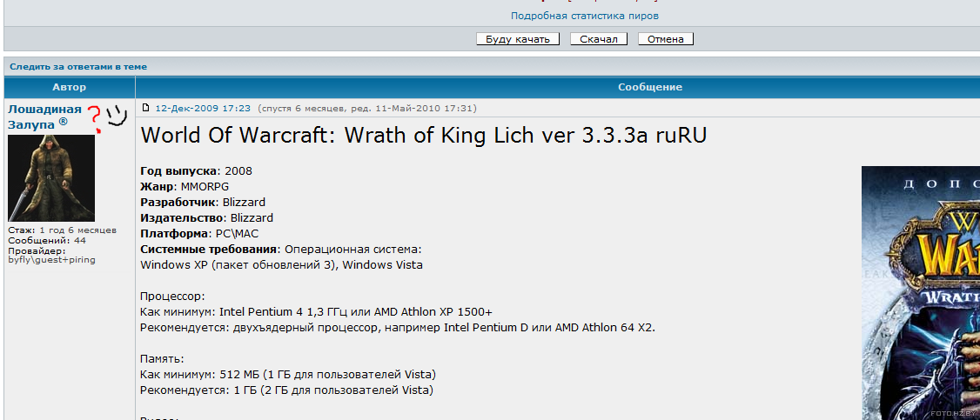The width and height of the screenshot is (980, 420).
Task: Select 'Разработчик: Blizzard' line
Action: click(x=203, y=203)
